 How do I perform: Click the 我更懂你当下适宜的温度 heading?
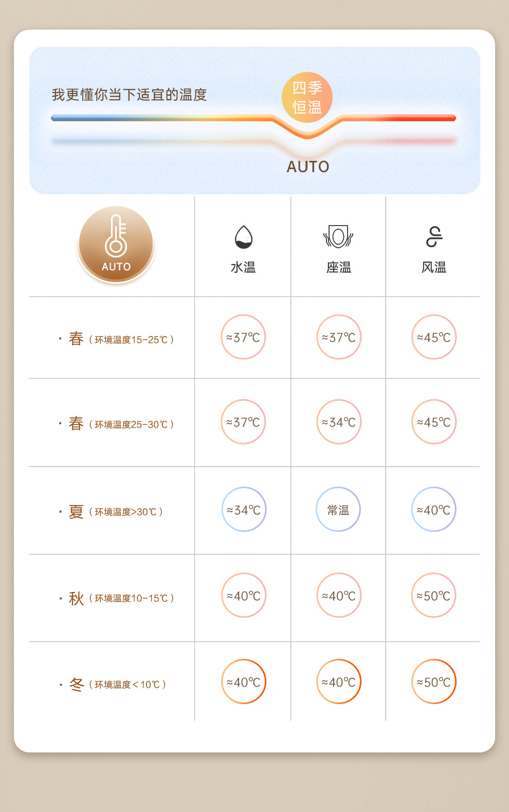pyautogui.click(x=129, y=95)
